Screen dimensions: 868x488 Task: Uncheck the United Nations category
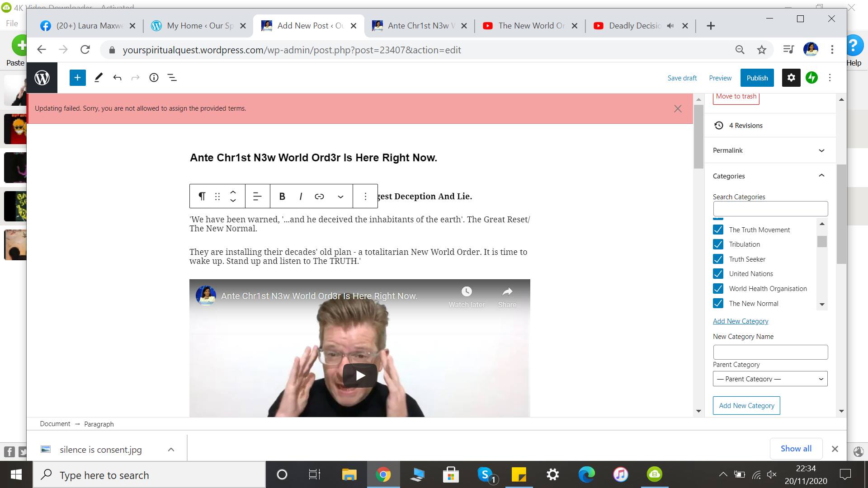coord(718,274)
